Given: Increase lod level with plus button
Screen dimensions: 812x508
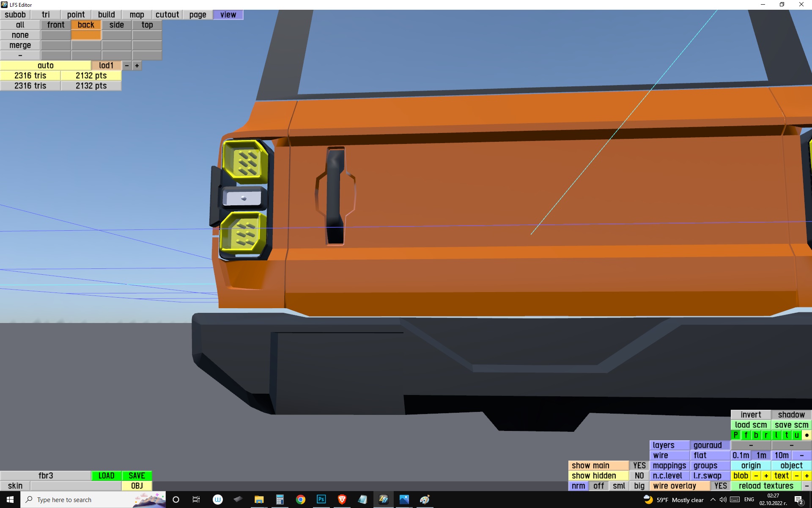Looking at the screenshot, I should (137, 66).
